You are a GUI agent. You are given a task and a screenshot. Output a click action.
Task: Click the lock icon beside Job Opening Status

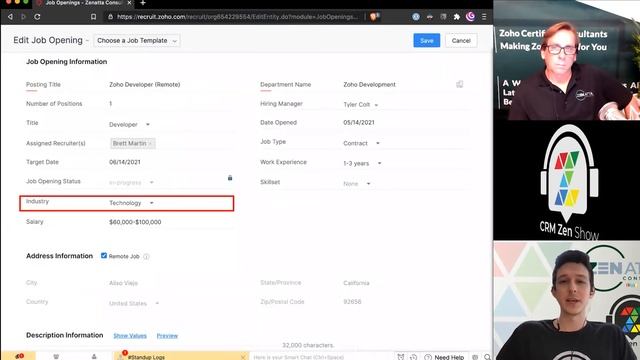point(230,178)
